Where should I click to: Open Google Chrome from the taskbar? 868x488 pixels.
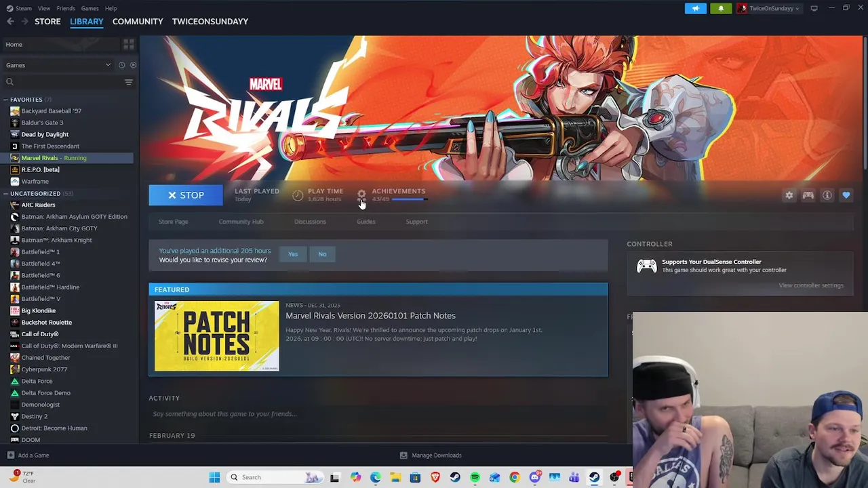tap(515, 477)
